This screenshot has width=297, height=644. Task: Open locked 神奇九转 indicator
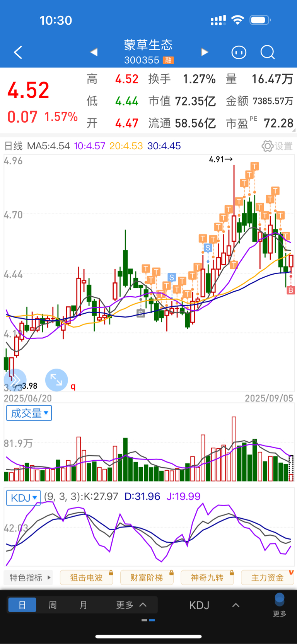tap(207, 577)
